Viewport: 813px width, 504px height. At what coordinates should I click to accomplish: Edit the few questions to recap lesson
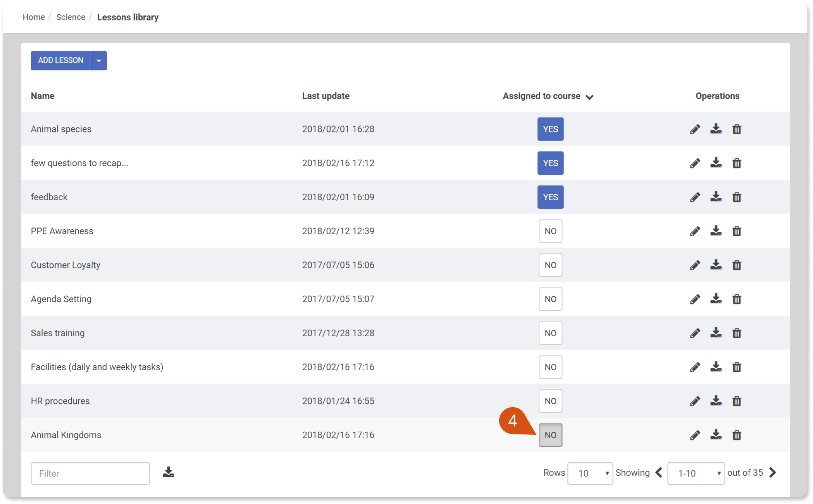[x=695, y=163]
